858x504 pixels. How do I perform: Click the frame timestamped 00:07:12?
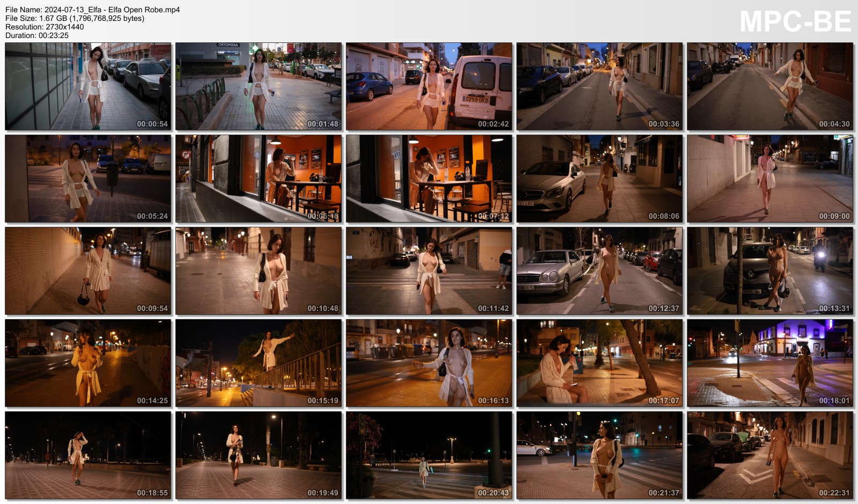coord(429,179)
